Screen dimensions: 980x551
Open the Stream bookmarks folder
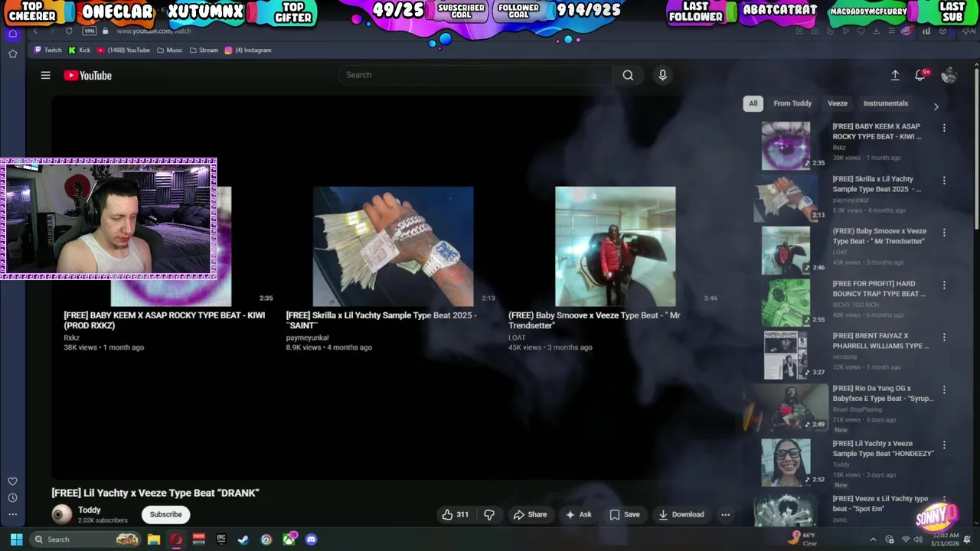[204, 50]
